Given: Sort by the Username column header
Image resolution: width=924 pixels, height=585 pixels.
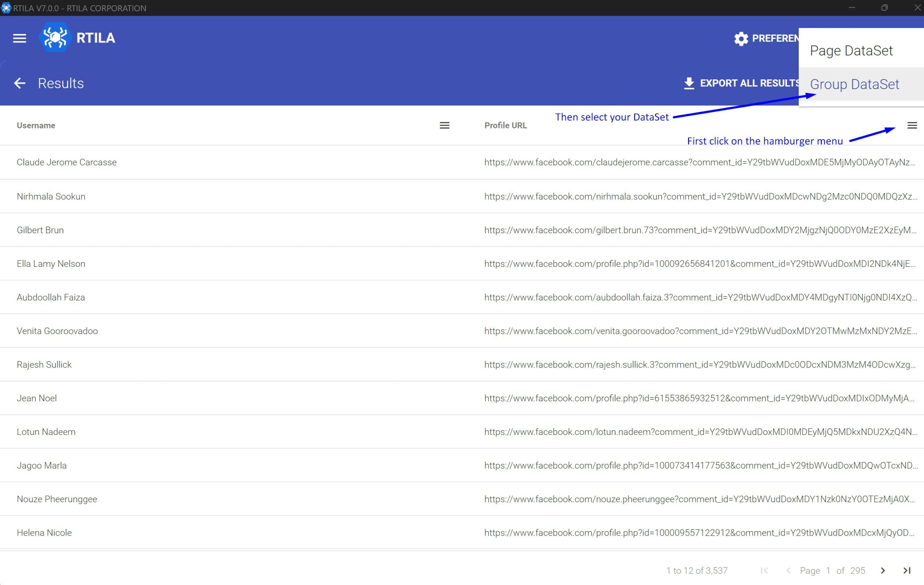Looking at the screenshot, I should tap(36, 126).
